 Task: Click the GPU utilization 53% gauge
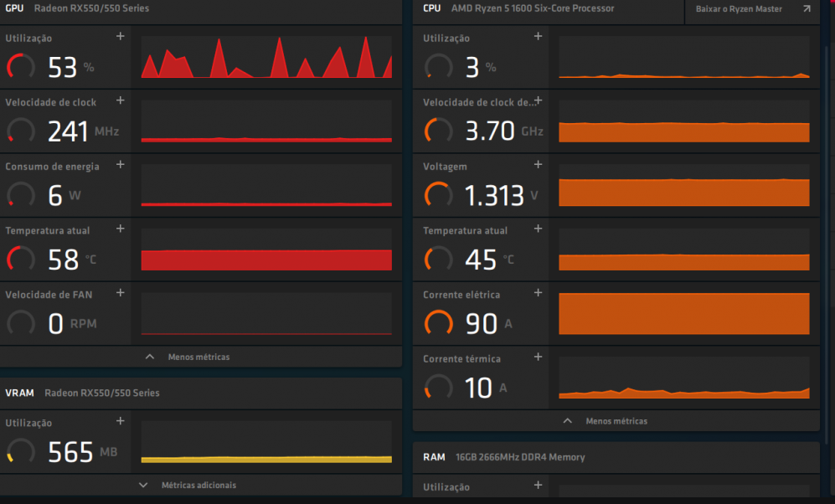pos(21,67)
